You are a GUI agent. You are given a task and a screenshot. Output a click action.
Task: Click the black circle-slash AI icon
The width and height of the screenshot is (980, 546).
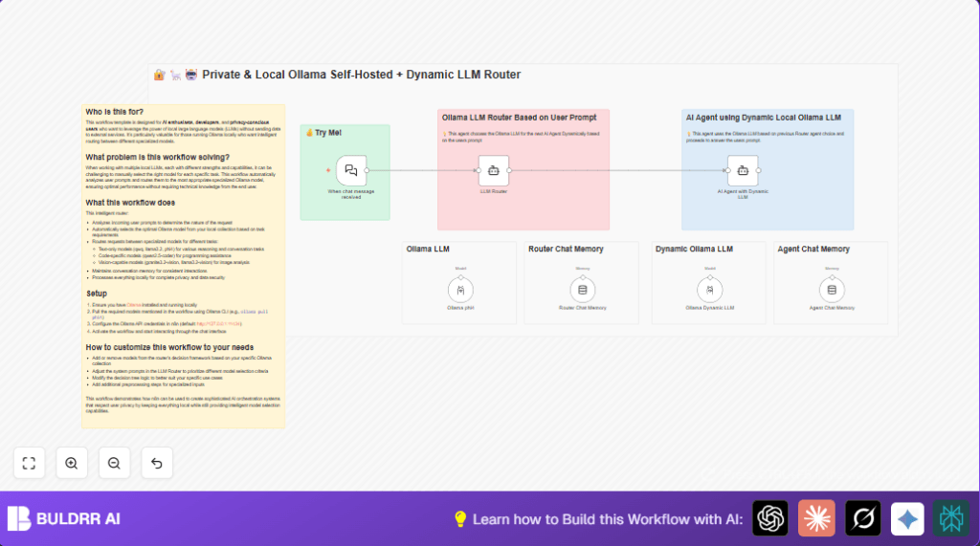(862, 518)
